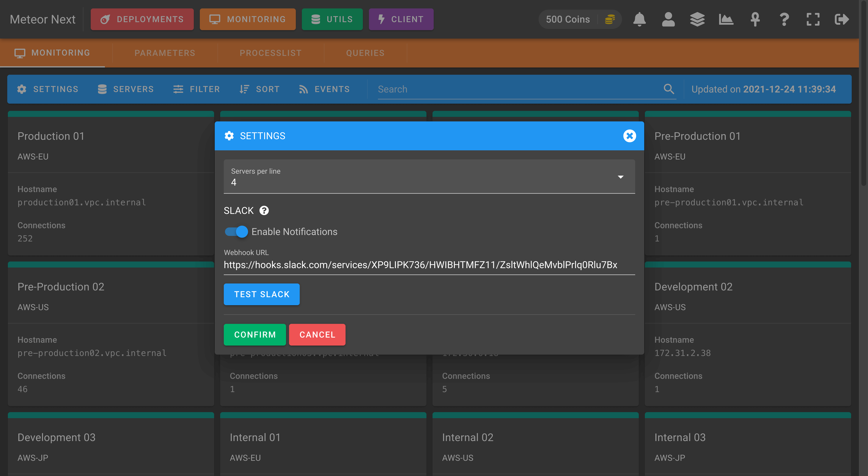Open the Development 02 server card
Screen dimensions: 868x476
coord(748,334)
